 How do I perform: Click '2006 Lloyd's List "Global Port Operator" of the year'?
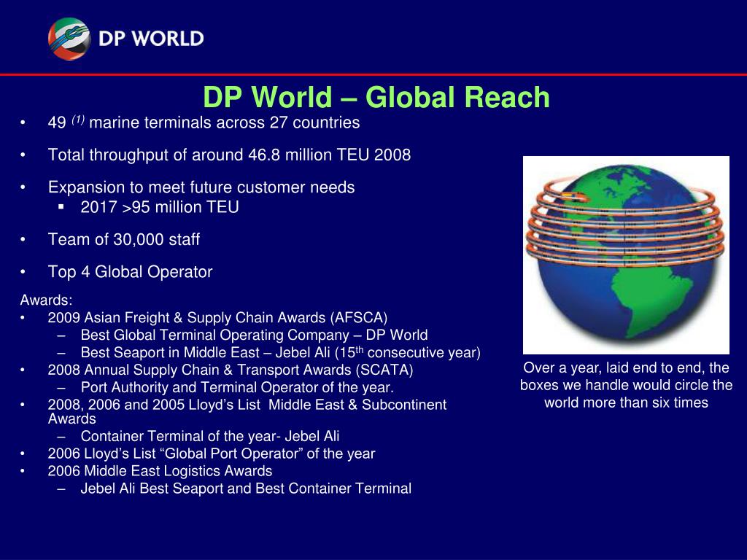point(212,454)
